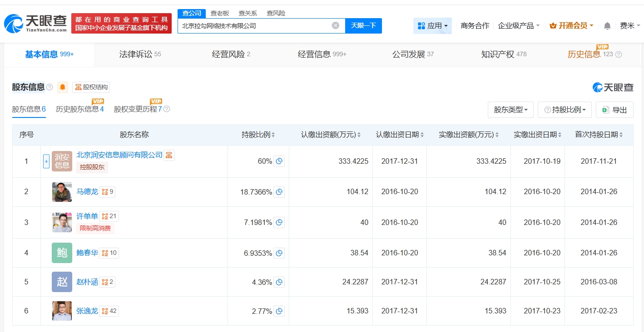
Task: Switch to the 经营风险 tab
Action: click(x=231, y=54)
